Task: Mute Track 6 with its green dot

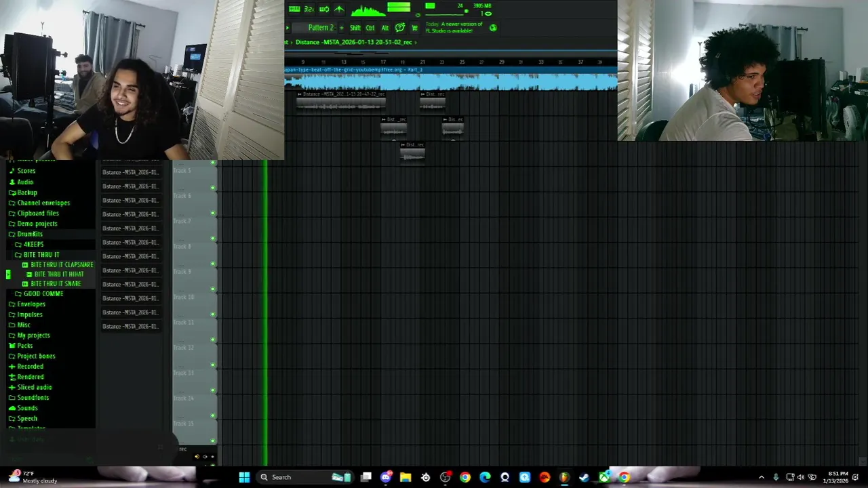Action: click(x=213, y=213)
